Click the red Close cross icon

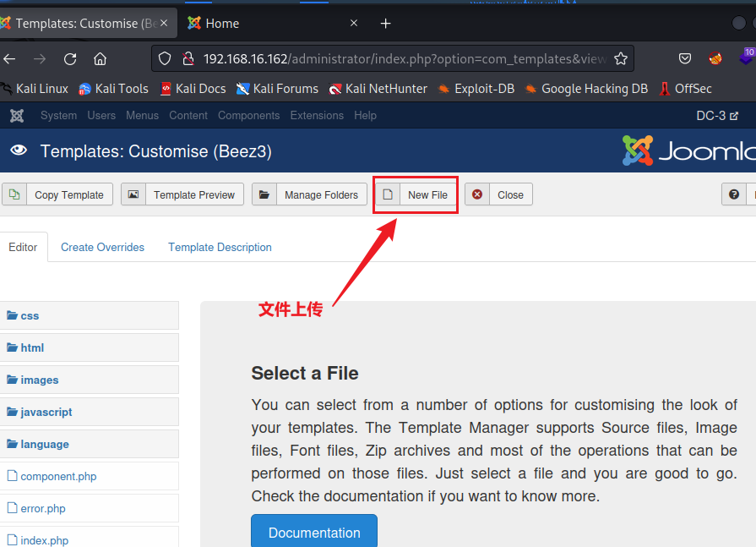(x=477, y=194)
